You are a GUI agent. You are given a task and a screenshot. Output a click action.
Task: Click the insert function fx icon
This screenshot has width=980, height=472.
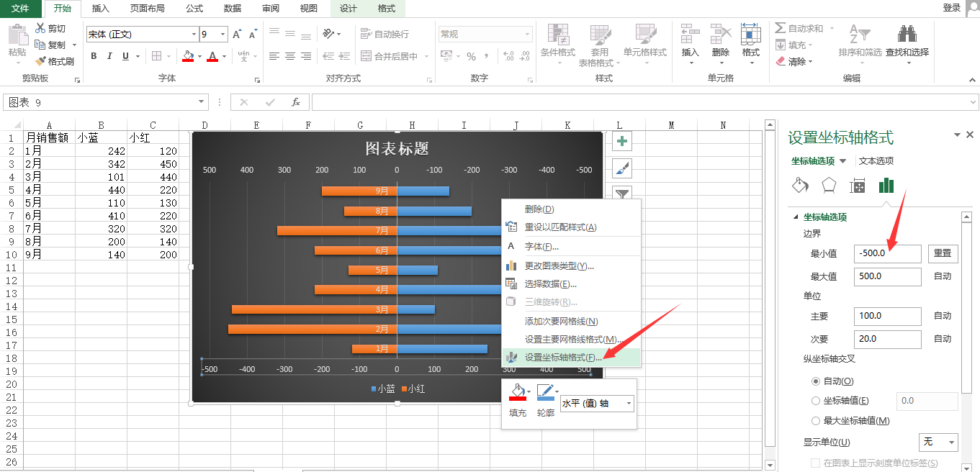coord(295,102)
